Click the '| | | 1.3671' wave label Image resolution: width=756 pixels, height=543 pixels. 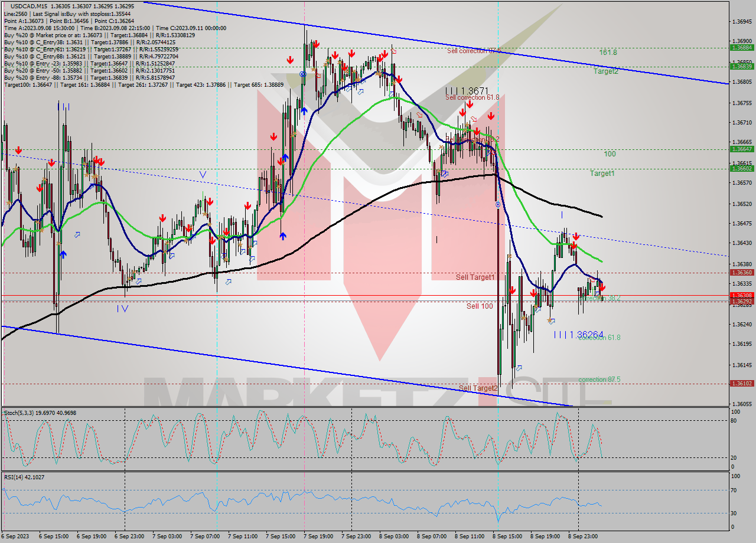point(467,91)
